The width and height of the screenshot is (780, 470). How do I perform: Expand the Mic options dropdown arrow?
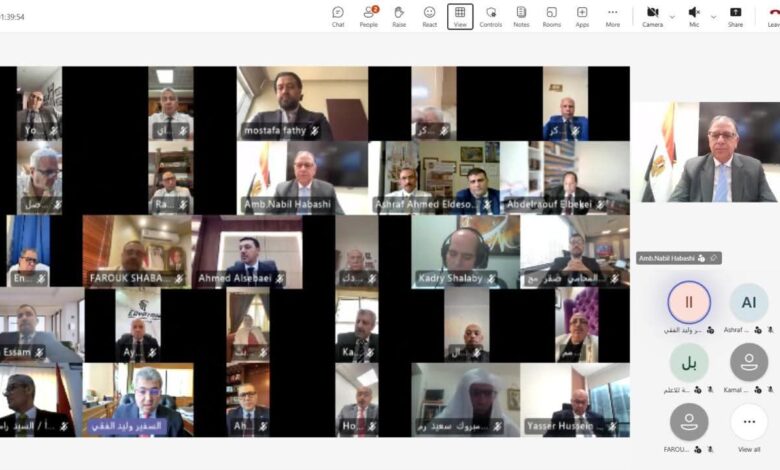[713, 16]
